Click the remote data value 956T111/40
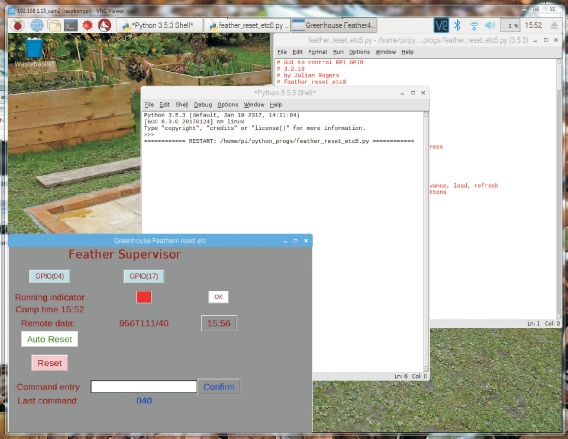Viewport: 568px width, 439px height. pos(144,323)
